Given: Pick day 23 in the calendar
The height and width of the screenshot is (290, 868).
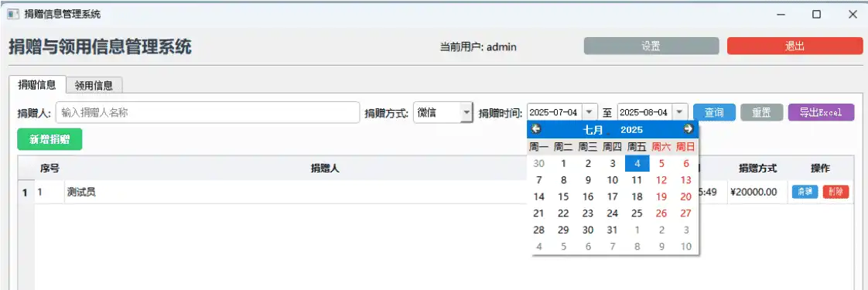Looking at the screenshot, I should click(588, 213).
